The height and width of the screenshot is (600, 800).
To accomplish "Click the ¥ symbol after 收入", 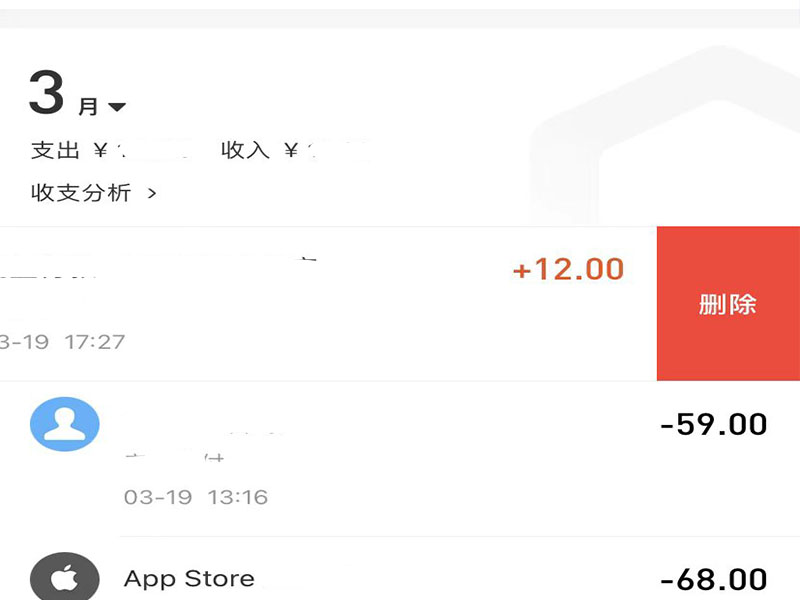I will point(291,152).
